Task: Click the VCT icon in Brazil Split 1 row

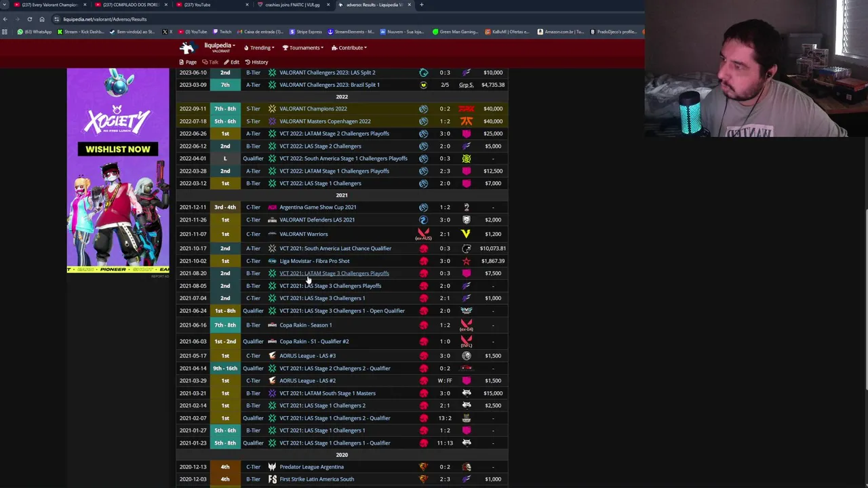Action: coord(272,85)
